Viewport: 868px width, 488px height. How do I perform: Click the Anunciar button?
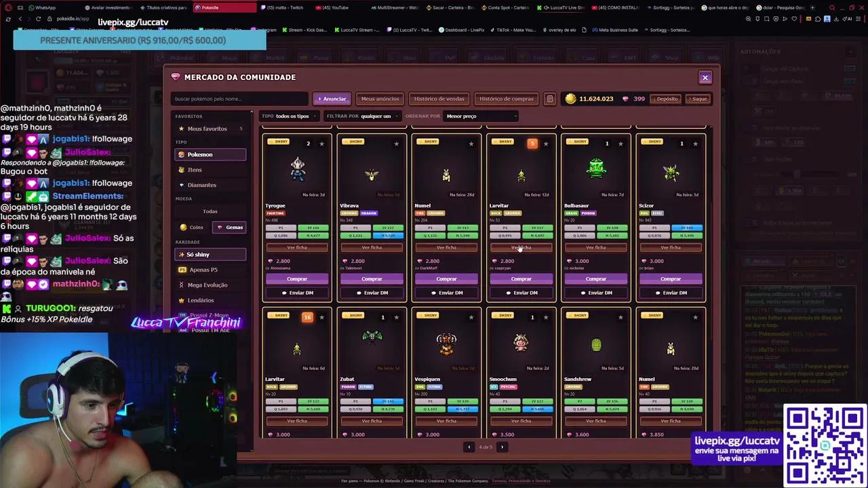332,99
